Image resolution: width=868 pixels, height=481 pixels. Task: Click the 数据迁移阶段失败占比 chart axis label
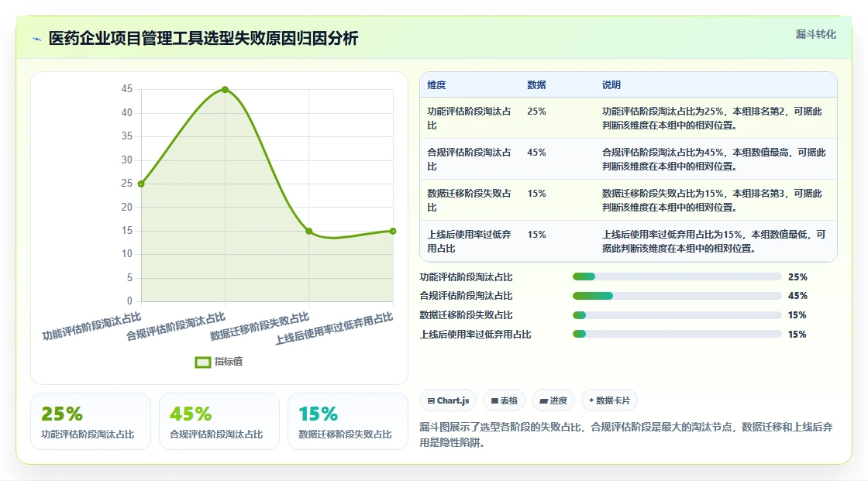260,327
